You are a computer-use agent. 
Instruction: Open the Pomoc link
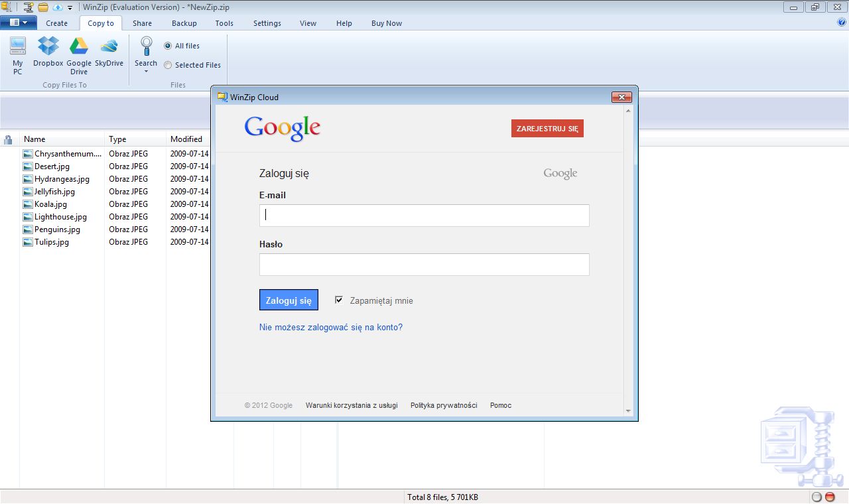[x=501, y=405]
